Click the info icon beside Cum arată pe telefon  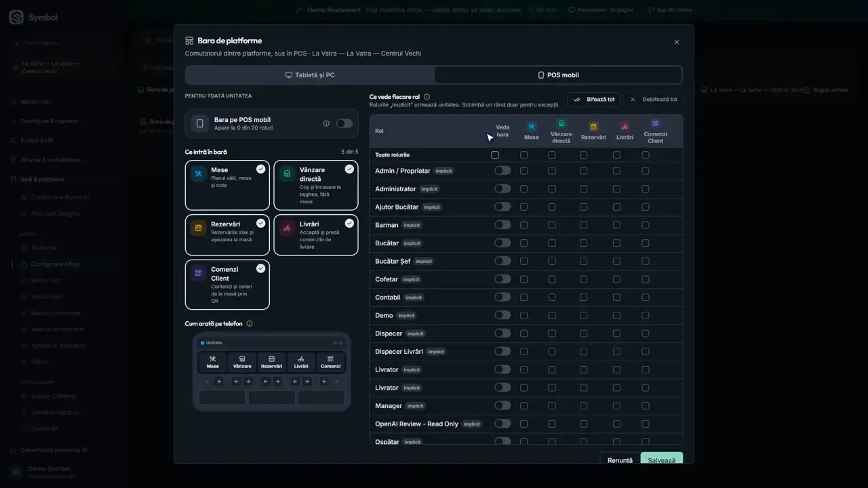coord(250,324)
